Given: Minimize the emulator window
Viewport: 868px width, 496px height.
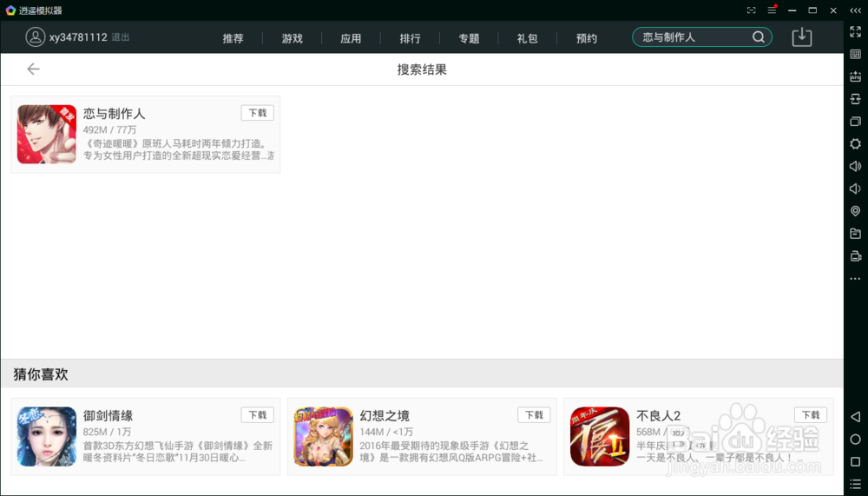Looking at the screenshot, I should tap(792, 10).
